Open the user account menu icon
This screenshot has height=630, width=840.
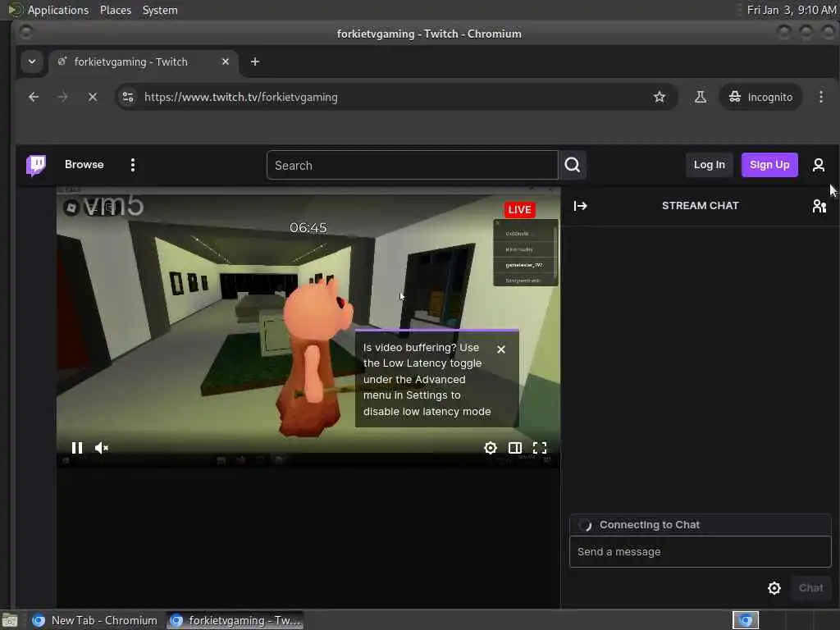pos(818,165)
